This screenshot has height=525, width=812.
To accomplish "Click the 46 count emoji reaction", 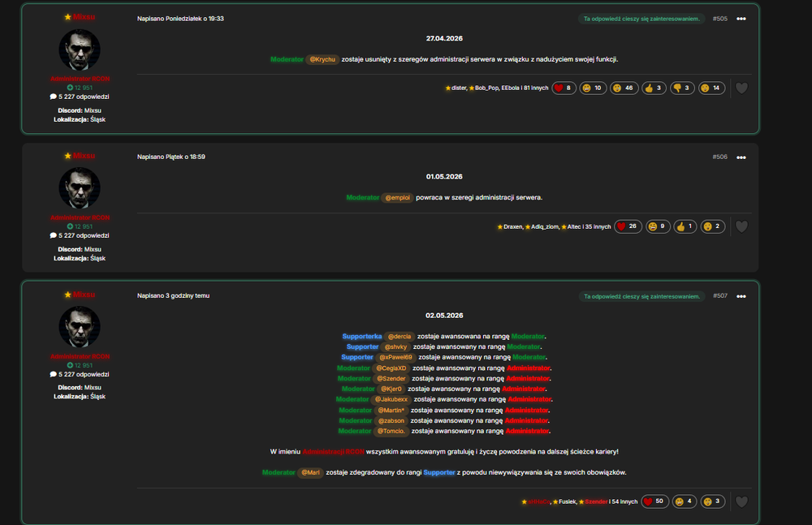I will (x=624, y=88).
